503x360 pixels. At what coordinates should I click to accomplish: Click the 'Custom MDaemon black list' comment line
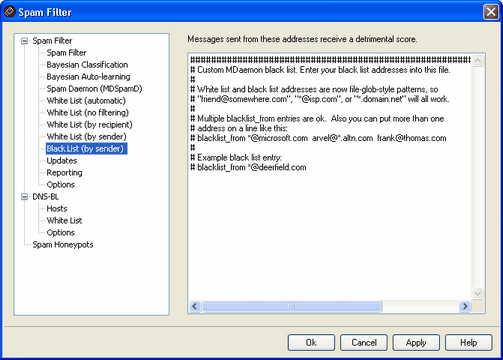pos(320,70)
